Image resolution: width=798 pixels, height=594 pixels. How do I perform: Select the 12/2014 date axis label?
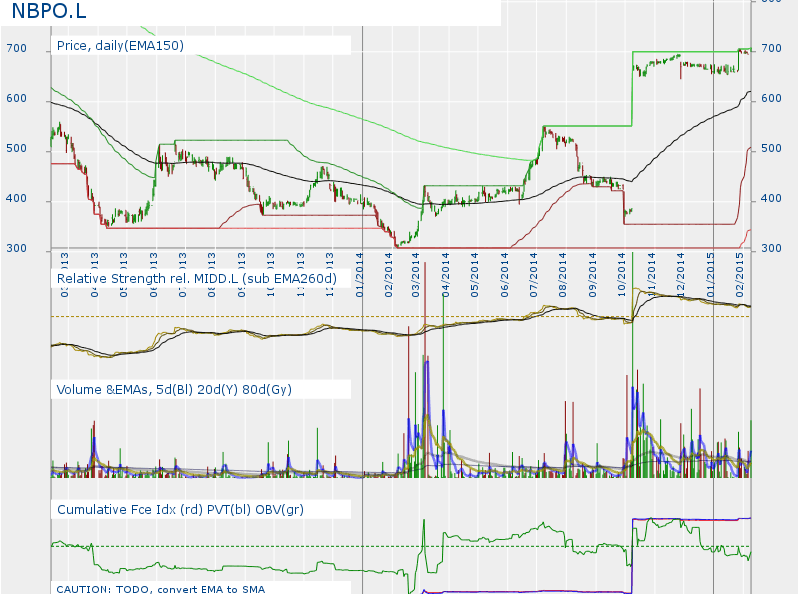click(x=681, y=272)
